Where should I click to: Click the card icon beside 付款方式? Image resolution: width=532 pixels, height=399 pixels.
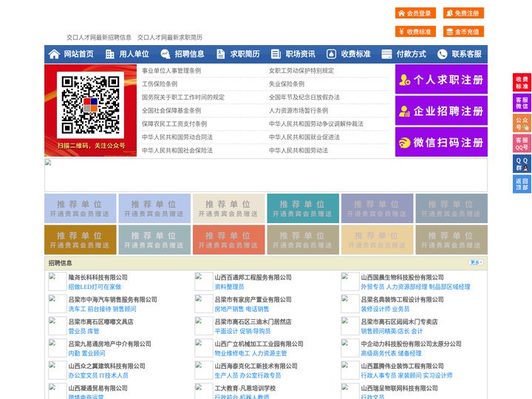386,54
